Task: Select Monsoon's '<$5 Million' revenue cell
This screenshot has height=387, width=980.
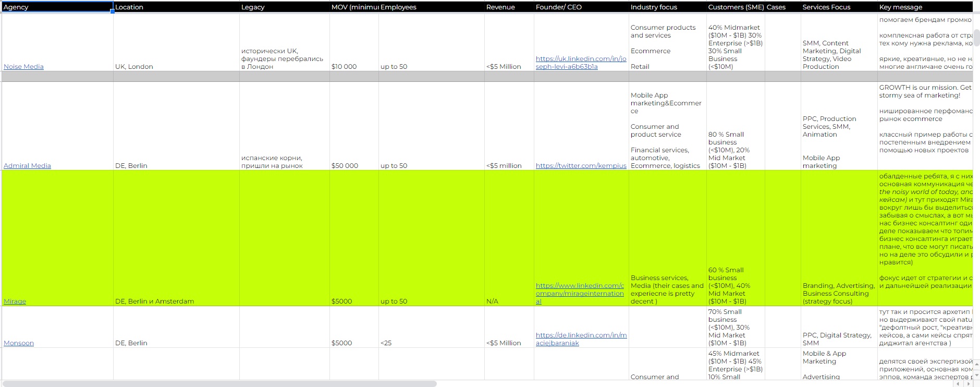Action: [x=509, y=327]
